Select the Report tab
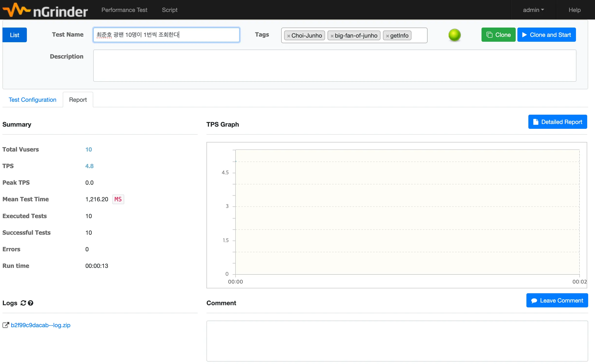Screen dimensions: 595x364 pos(78,100)
